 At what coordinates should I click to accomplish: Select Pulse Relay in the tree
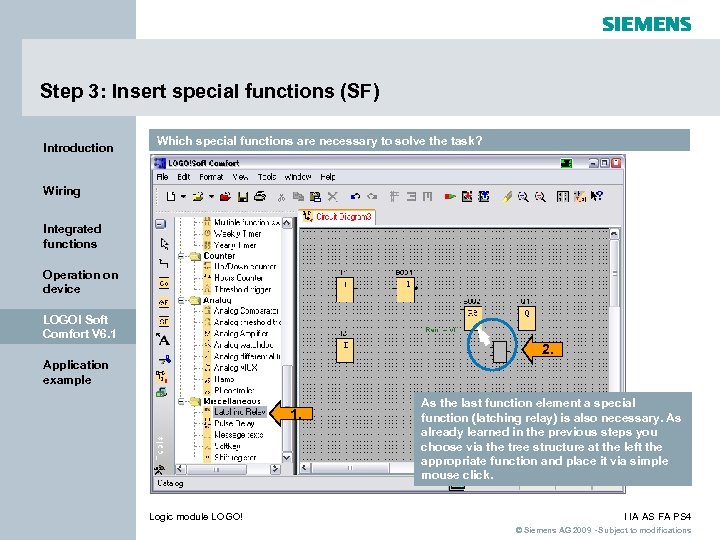[234, 423]
